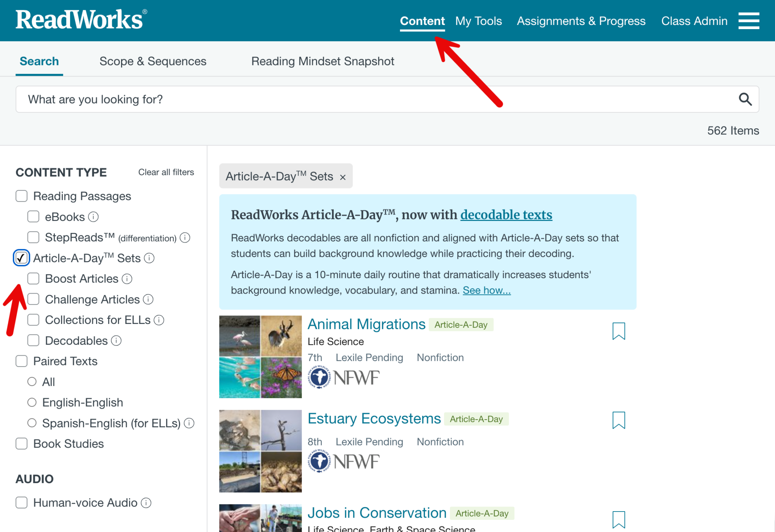Click the search magnifier icon
This screenshot has width=775, height=532.
(x=745, y=99)
